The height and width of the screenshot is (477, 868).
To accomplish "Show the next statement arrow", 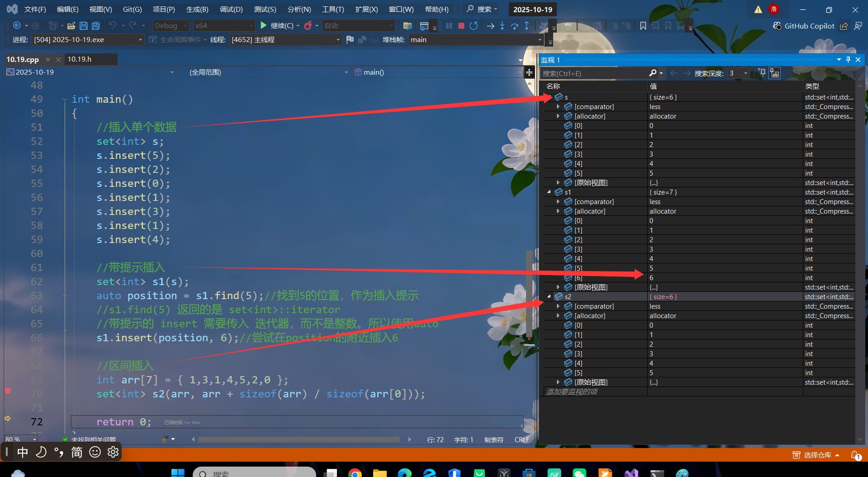I will pyautogui.click(x=490, y=26).
